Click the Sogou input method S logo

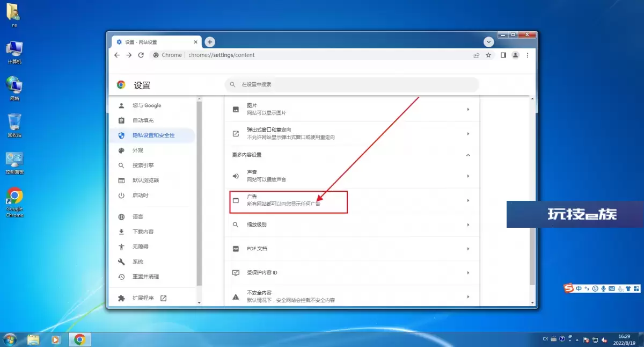(x=568, y=288)
